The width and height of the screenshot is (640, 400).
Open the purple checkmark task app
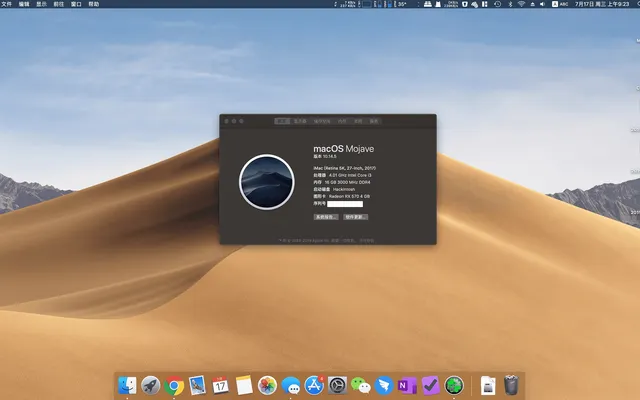(x=430, y=385)
